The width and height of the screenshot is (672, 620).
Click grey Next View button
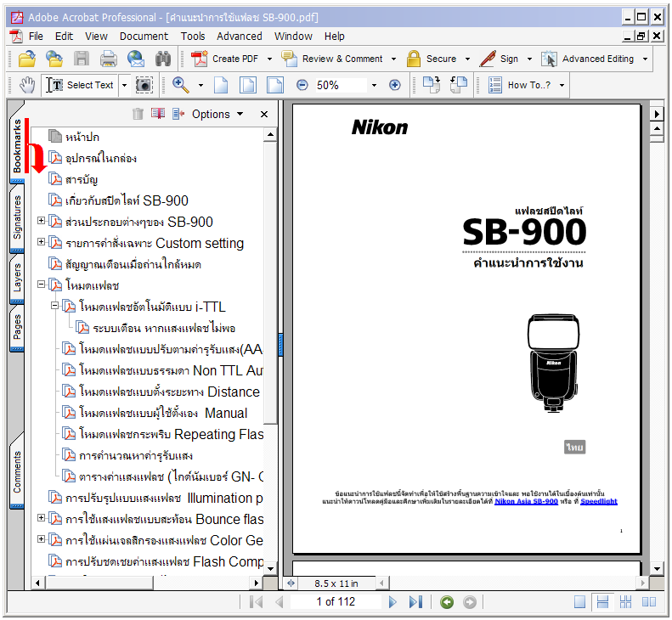point(470,602)
